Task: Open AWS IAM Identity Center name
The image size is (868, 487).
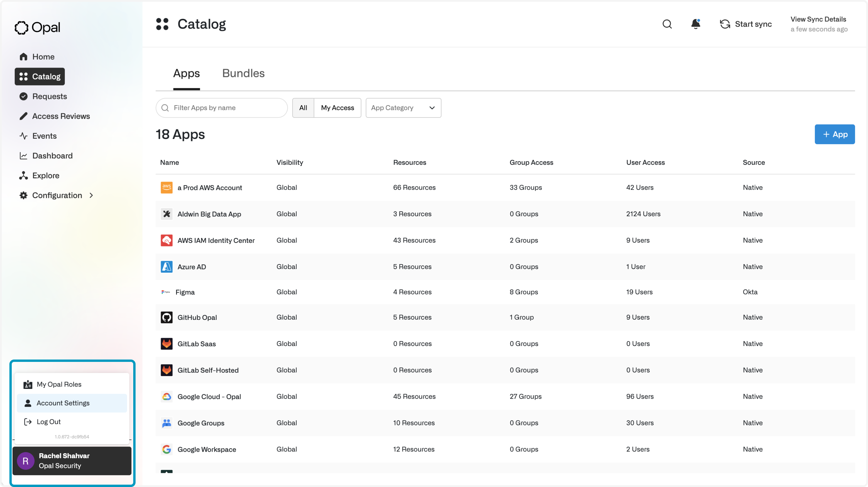Action: 216,241
